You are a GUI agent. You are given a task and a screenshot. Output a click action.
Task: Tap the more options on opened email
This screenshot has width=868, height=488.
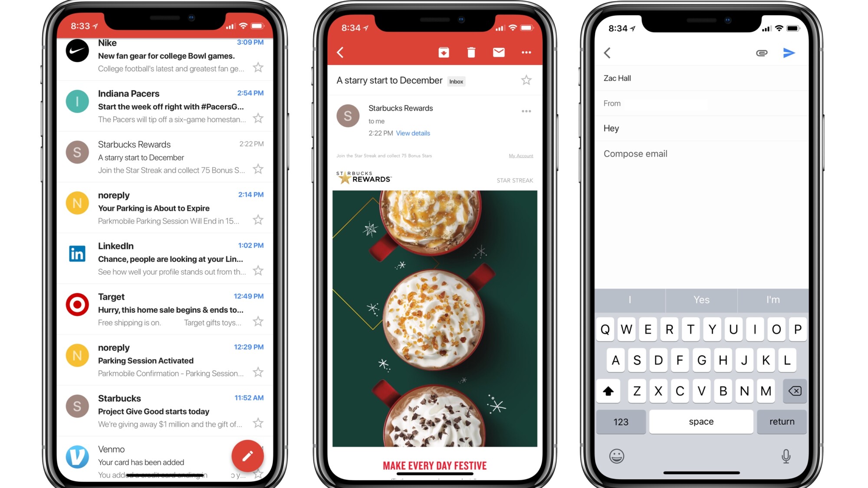point(526,52)
